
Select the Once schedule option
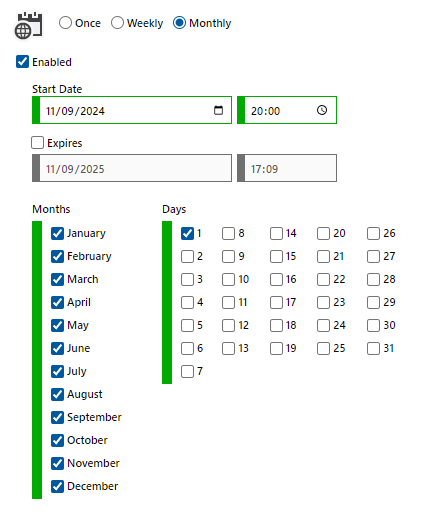click(65, 23)
